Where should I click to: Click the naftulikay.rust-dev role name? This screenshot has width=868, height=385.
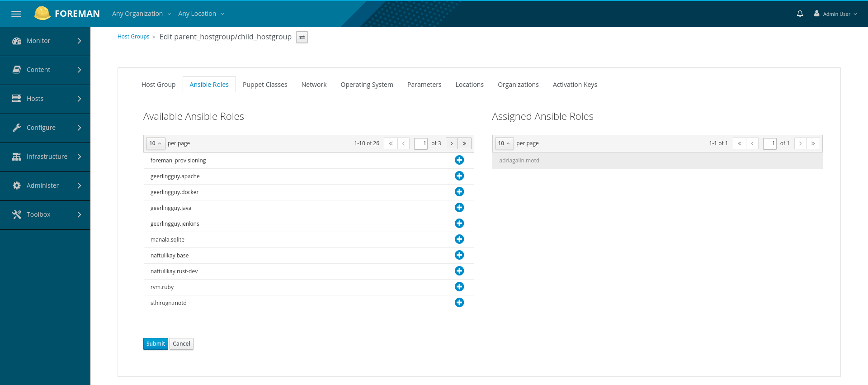(x=174, y=271)
